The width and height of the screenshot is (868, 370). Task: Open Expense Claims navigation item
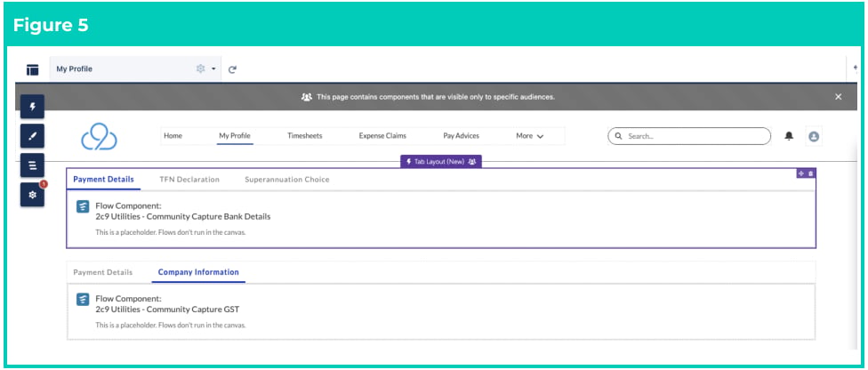click(382, 136)
